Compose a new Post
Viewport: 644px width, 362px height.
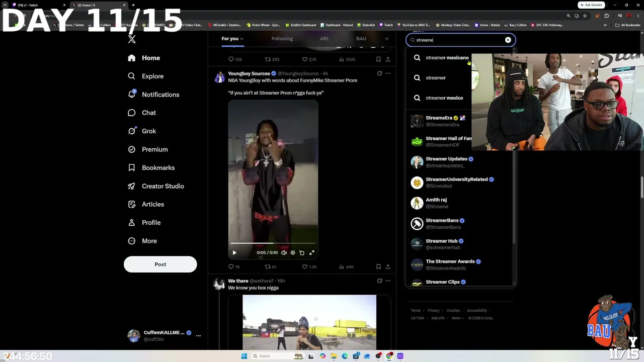click(160, 264)
